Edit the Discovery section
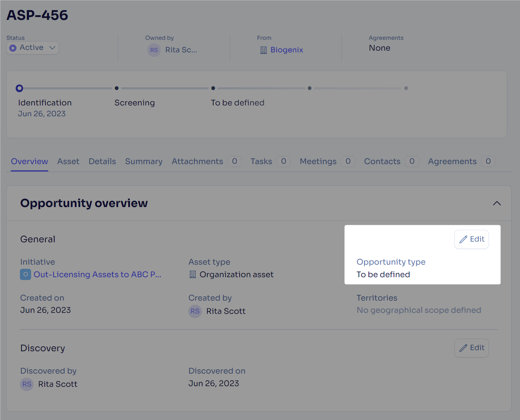Viewport: 520px width, 420px height. [x=471, y=348]
